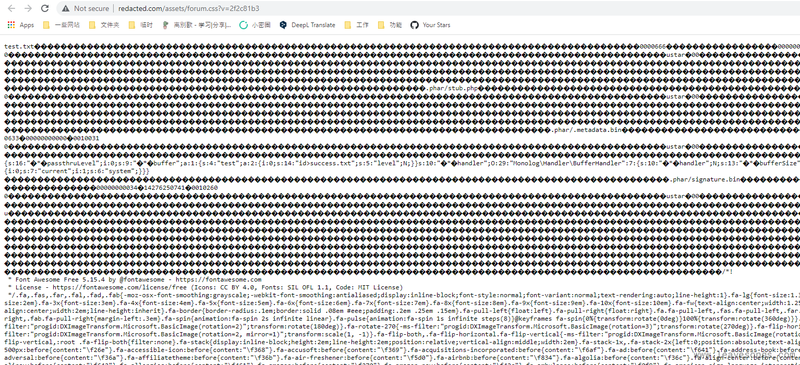
Task: Click the Not secure label text
Action: [x=91, y=9]
